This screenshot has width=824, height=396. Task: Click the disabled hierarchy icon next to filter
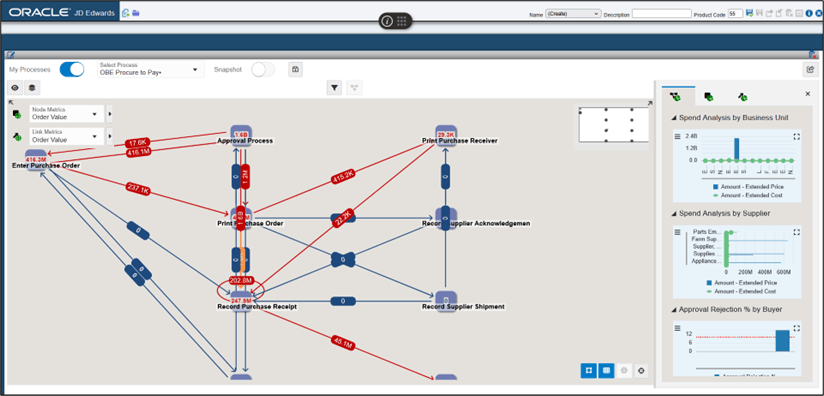pyautogui.click(x=354, y=88)
